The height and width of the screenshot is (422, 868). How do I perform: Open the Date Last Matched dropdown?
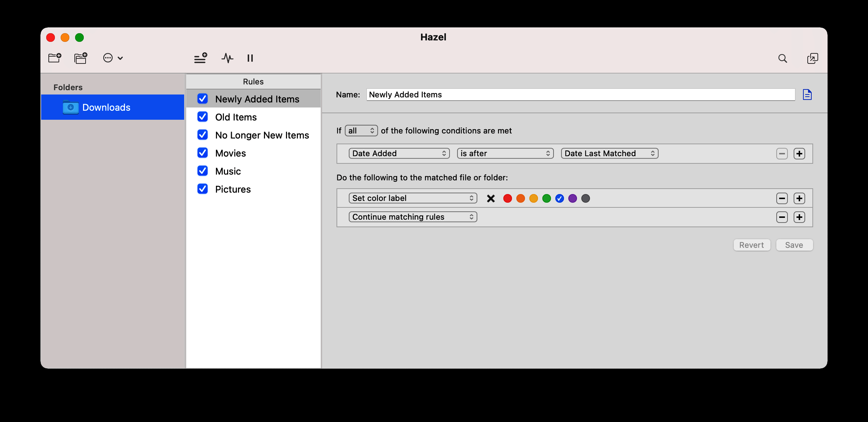coord(609,153)
